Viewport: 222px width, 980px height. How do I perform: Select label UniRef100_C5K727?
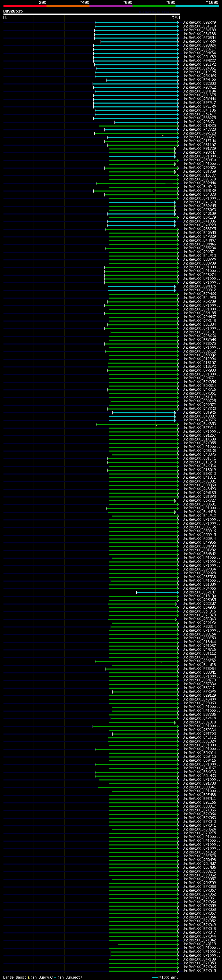pos(199,500)
